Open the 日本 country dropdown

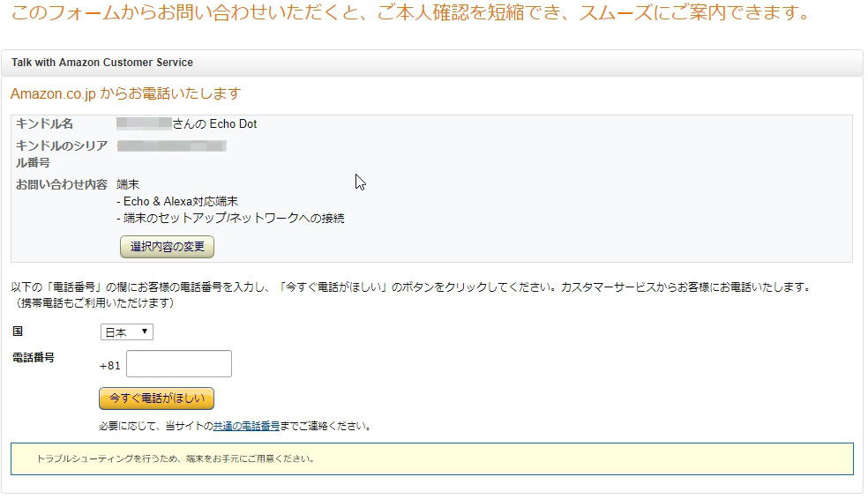(126, 332)
